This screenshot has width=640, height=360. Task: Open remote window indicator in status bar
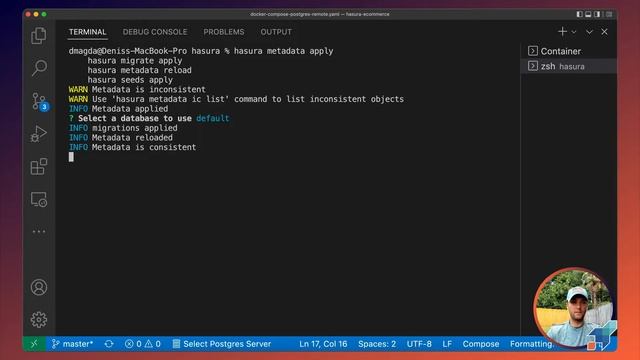pyautogui.click(x=34, y=344)
